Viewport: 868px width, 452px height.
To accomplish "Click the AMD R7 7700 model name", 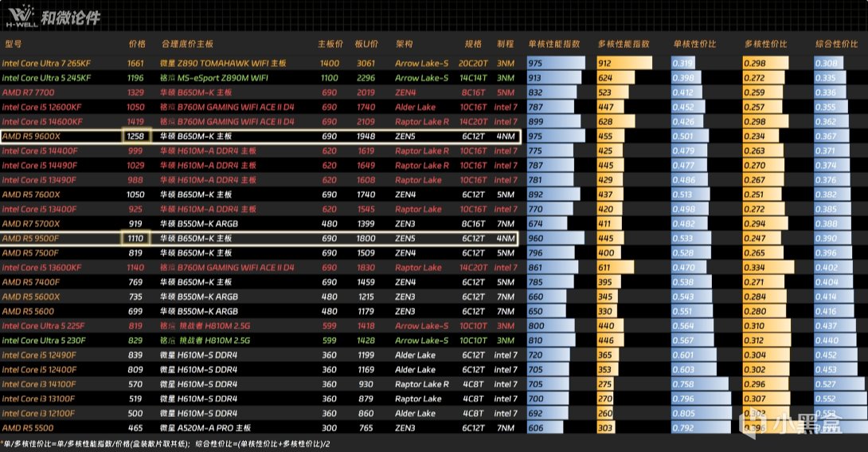I will [28, 92].
